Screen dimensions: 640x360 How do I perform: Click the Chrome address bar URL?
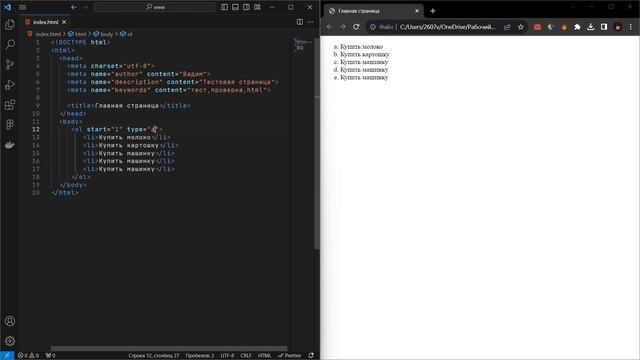(447, 27)
